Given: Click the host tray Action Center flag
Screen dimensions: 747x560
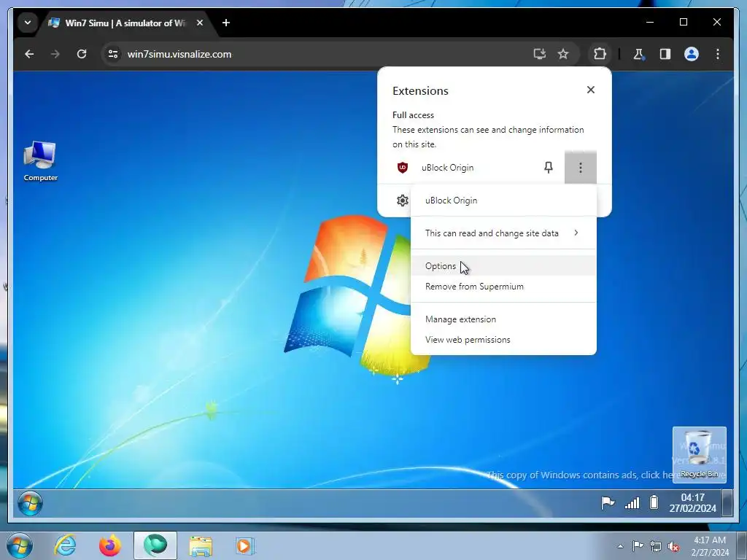Looking at the screenshot, I should (x=638, y=545).
